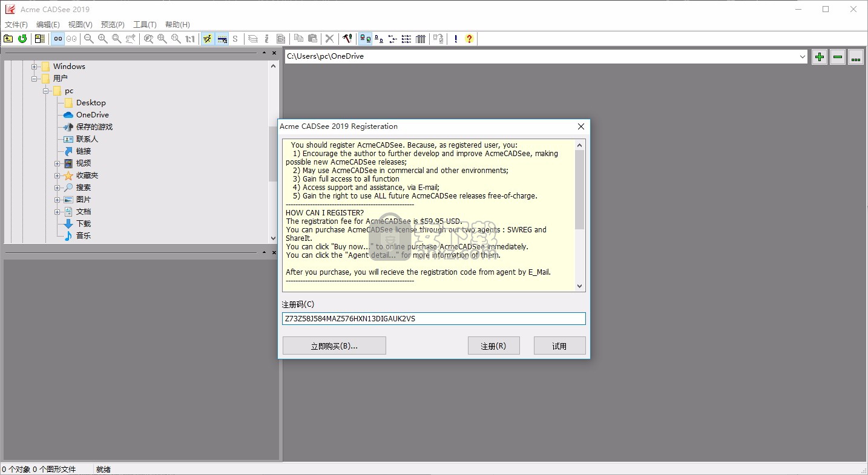Select the detail list view icon
The height and width of the screenshot is (475, 868).
pos(406,39)
